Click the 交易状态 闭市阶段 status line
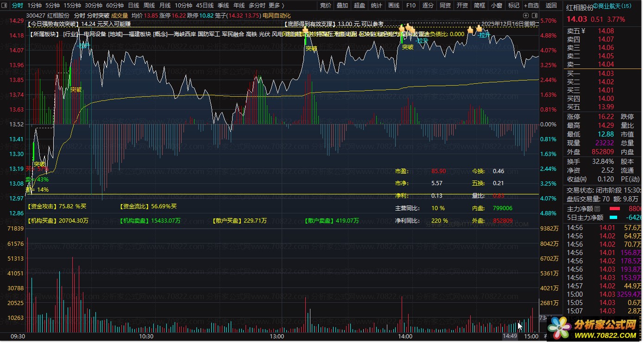The height and width of the screenshot is (343, 644). click(x=604, y=190)
